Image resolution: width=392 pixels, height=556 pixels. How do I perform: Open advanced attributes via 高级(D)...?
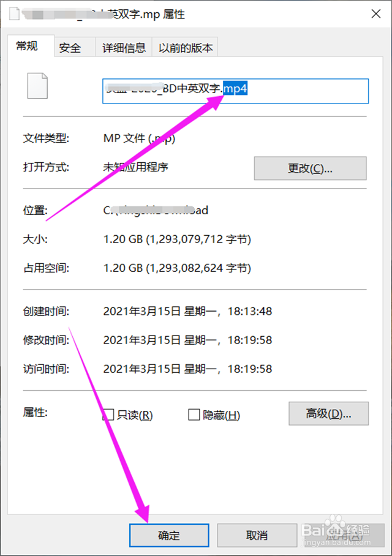[328, 413]
